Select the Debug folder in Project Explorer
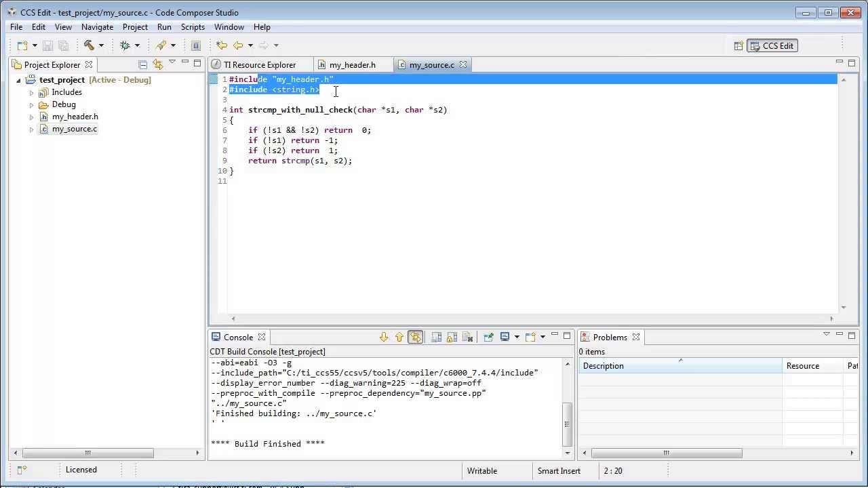 pos(64,104)
